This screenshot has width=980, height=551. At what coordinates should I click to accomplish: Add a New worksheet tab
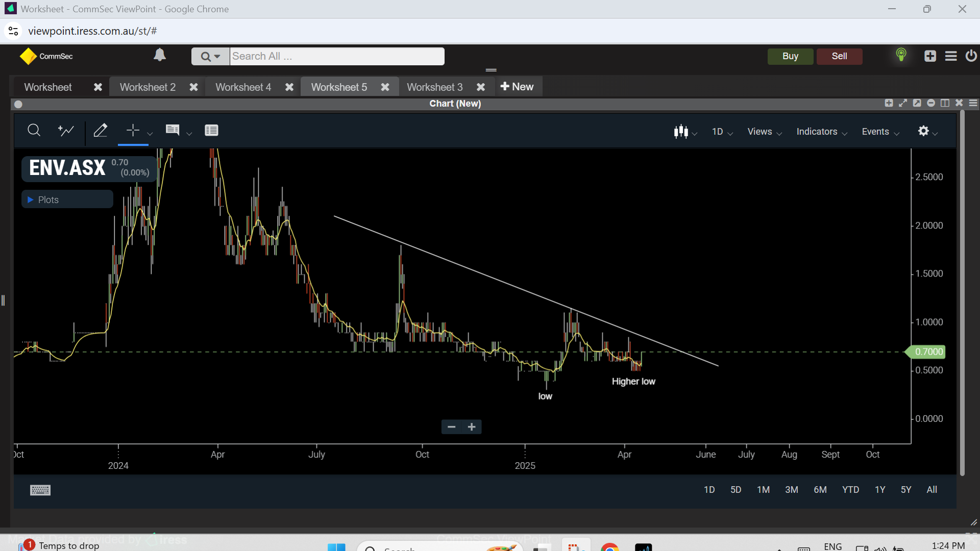pyautogui.click(x=517, y=87)
